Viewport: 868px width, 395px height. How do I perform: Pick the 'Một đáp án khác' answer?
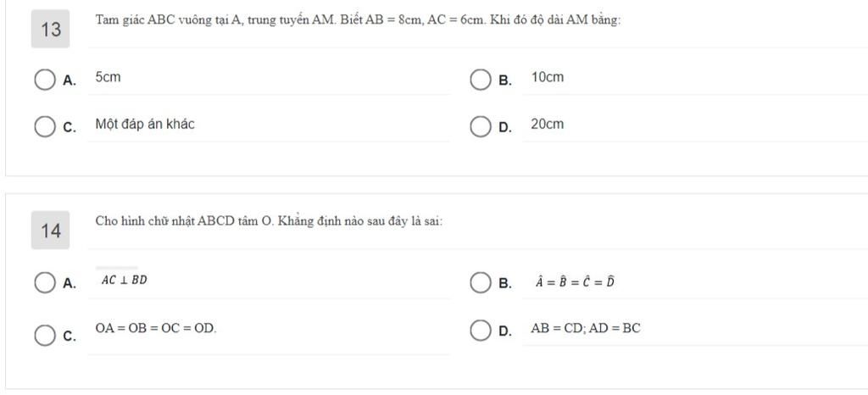click(145, 124)
